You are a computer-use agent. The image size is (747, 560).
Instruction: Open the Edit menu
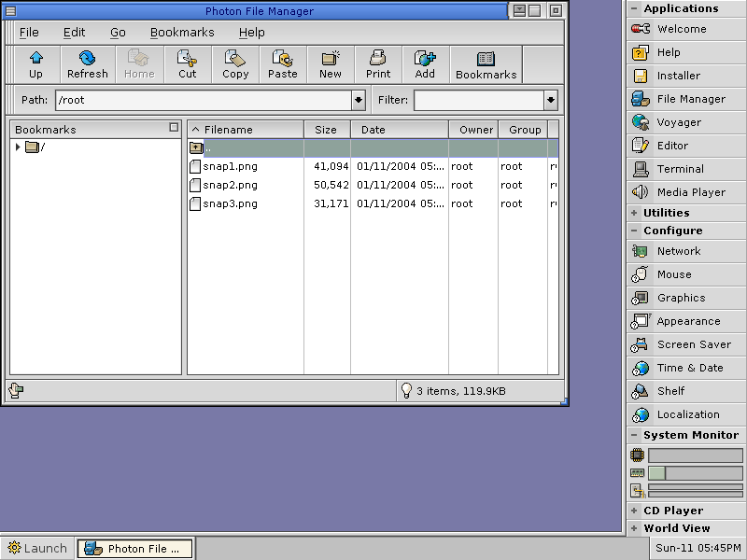pyautogui.click(x=74, y=32)
